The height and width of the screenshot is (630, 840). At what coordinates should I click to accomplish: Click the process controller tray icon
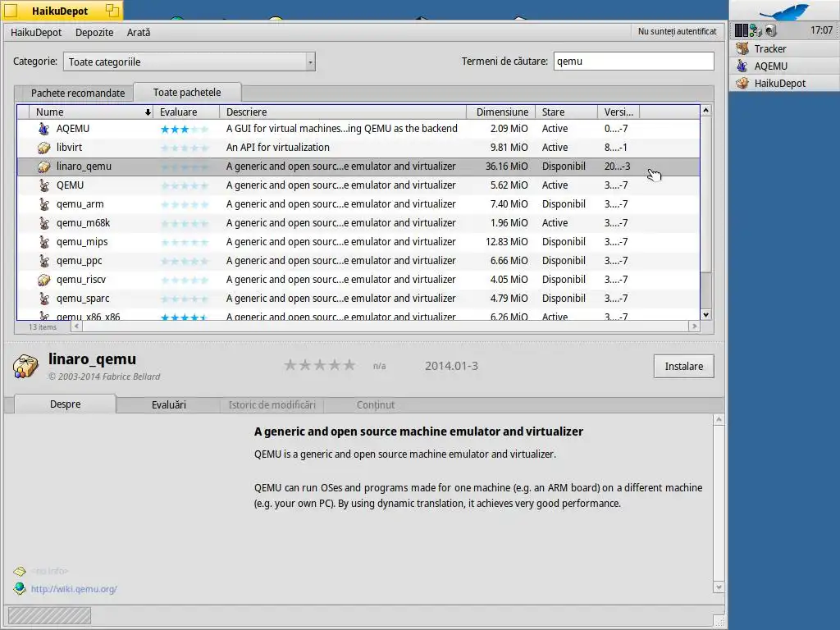[742, 30]
